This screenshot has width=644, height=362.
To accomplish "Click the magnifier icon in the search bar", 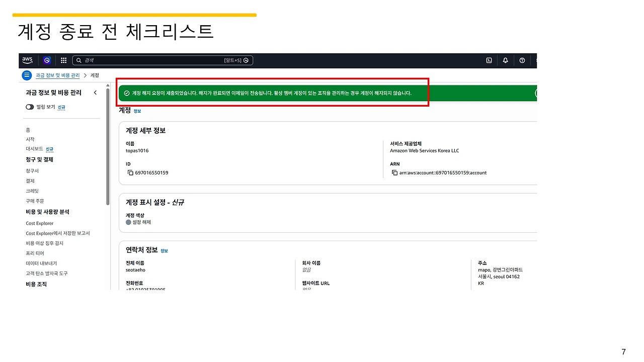I will coord(78,60).
